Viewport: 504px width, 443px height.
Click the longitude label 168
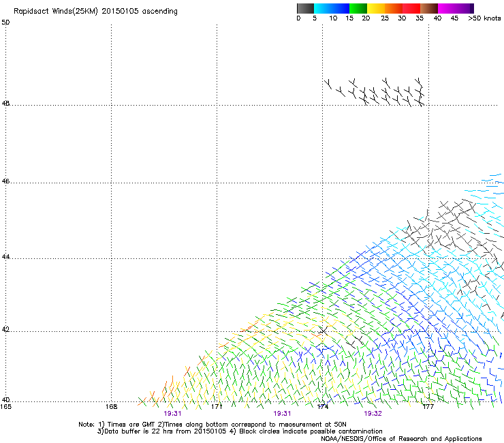click(112, 407)
